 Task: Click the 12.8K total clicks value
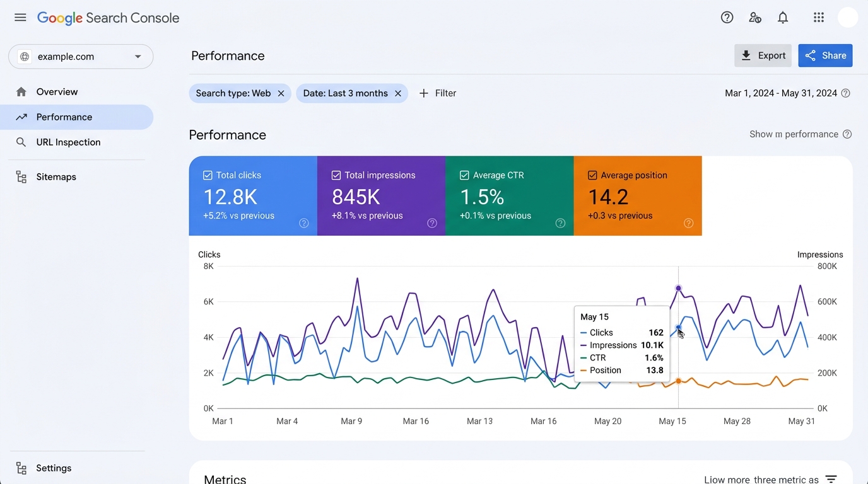[x=230, y=197]
